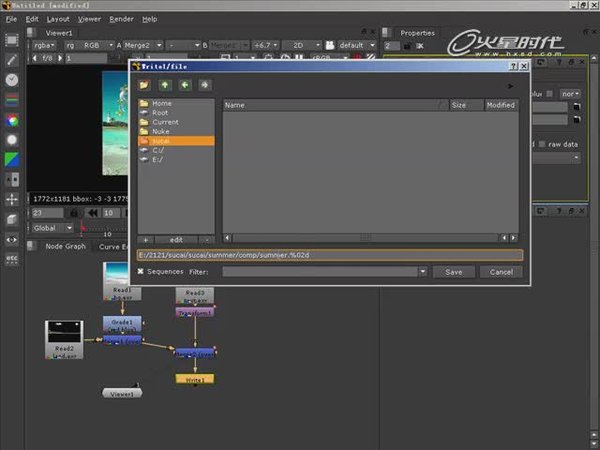Click the forward arrow in file dialog
Screen dimensions: 600x450
(204, 85)
